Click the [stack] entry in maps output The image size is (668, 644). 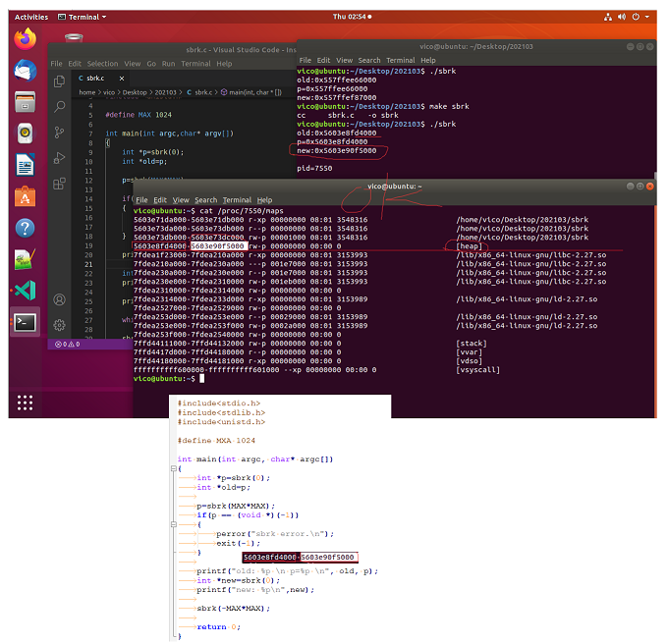(x=472, y=343)
